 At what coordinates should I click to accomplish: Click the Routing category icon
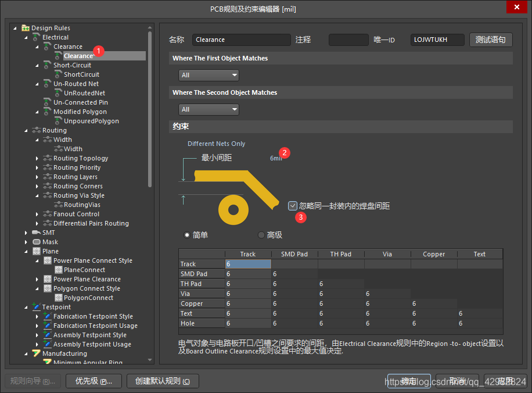[37, 130]
